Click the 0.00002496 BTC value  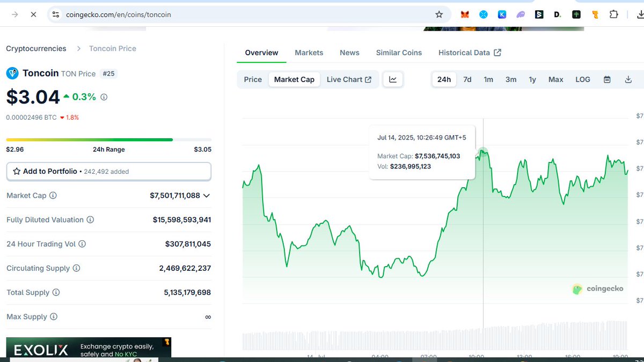click(31, 117)
